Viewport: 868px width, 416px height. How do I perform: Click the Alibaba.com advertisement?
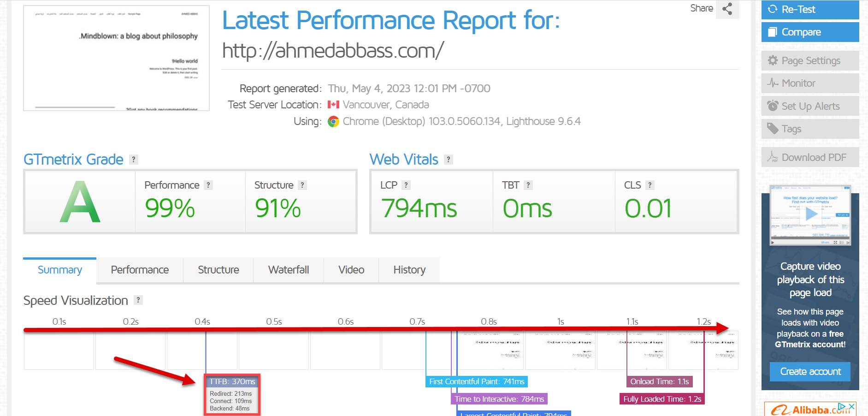(810, 409)
